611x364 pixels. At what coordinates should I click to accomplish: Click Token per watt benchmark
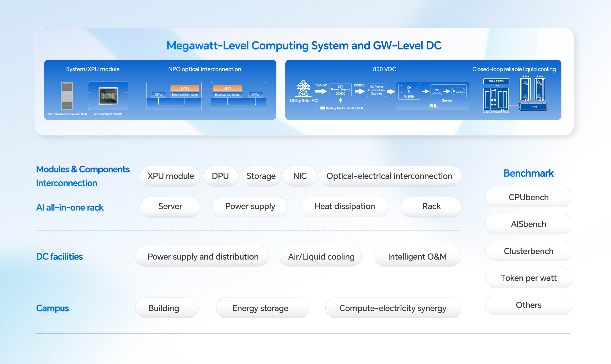pos(528,278)
